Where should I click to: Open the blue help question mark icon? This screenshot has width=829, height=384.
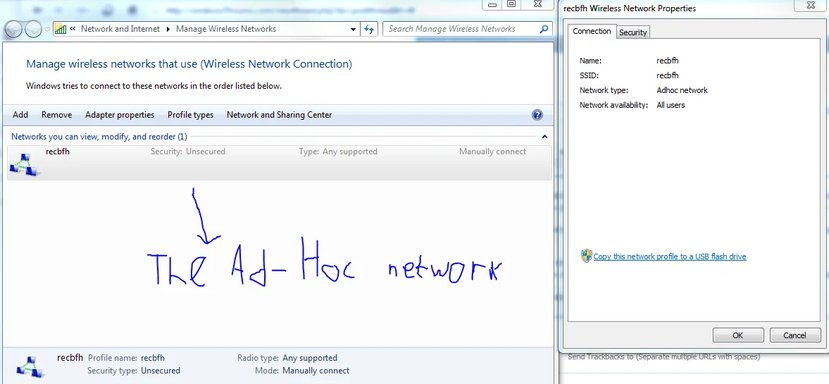(x=537, y=115)
